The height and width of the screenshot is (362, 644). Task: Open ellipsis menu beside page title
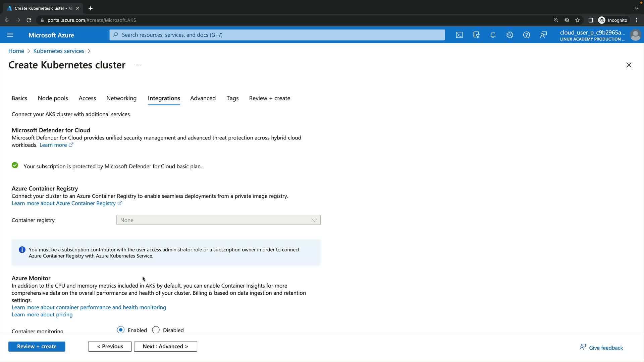click(x=139, y=65)
